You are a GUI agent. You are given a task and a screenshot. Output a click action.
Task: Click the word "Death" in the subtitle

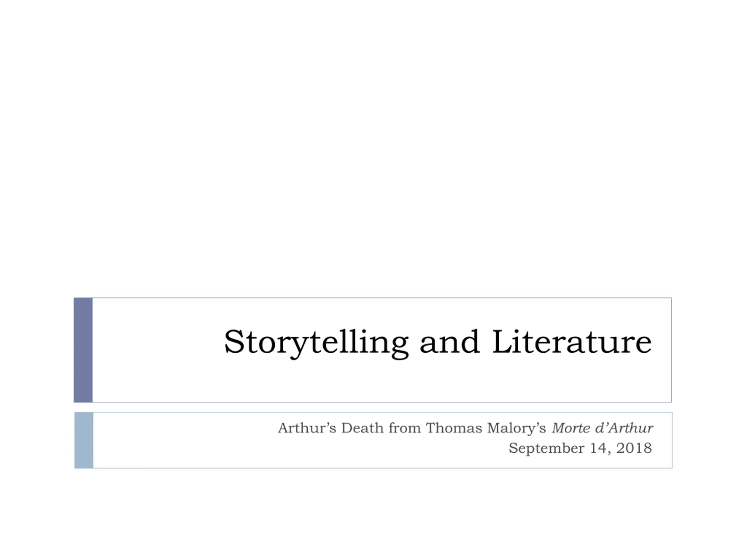[x=362, y=428]
